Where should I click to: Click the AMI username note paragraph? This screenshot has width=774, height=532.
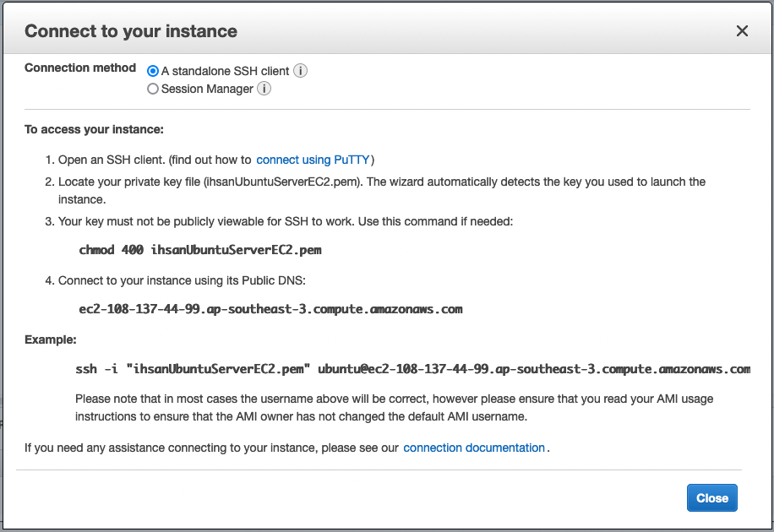pos(394,408)
